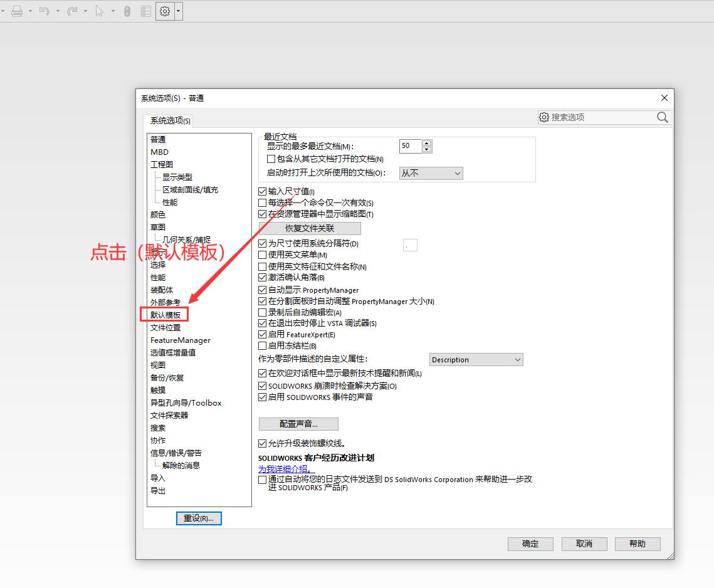
Task: Switch to the 系统选项(S) tab
Action: click(x=170, y=120)
